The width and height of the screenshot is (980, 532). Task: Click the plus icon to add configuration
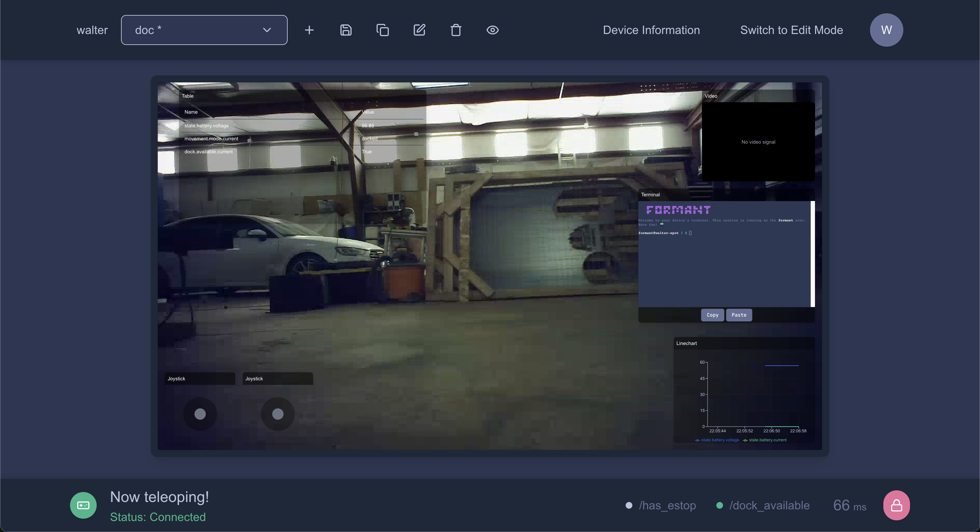tap(309, 30)
